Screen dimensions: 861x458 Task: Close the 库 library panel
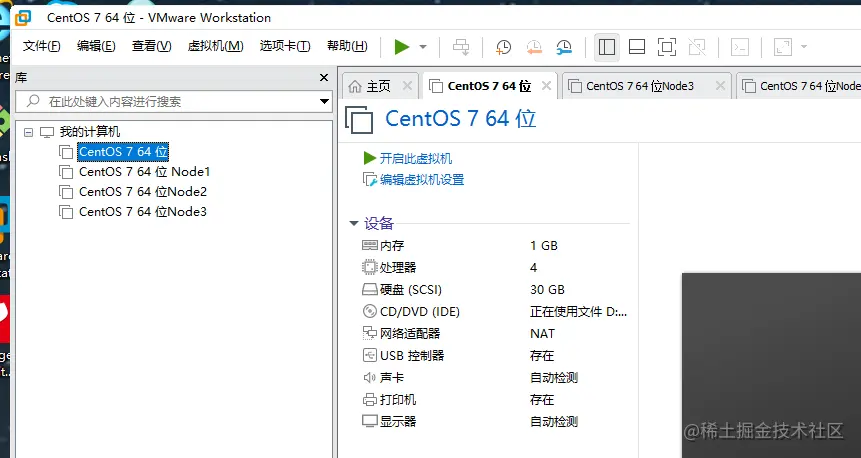pos(324,78)
